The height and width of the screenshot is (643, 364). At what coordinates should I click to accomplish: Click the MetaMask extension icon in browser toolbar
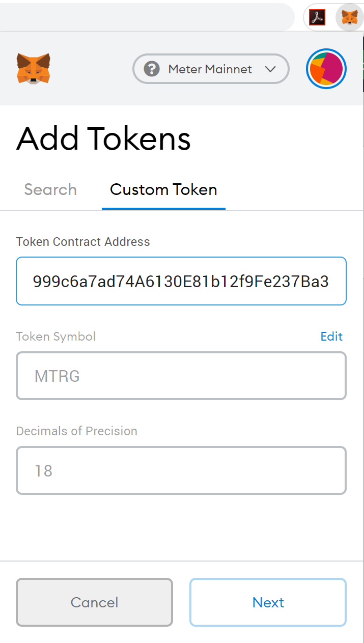[349, 18]
